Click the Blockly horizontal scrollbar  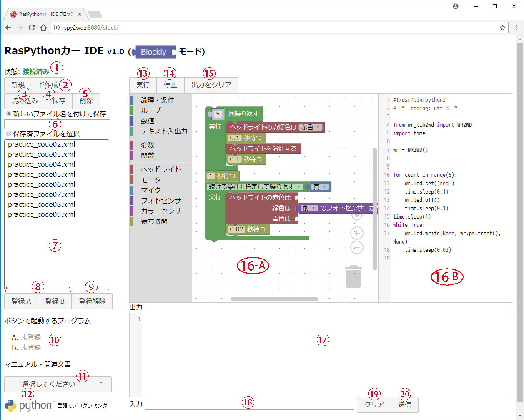coord(274,299)
